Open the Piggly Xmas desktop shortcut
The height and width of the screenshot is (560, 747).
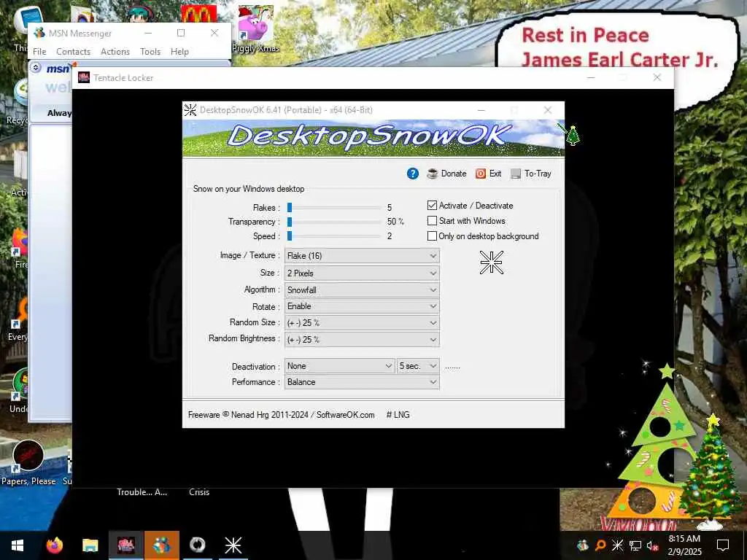point(255,28)
